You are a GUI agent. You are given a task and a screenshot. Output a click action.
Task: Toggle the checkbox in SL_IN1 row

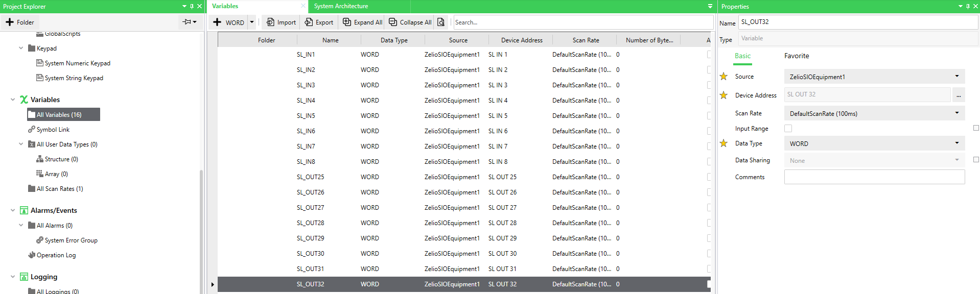[x=709, y=54]
